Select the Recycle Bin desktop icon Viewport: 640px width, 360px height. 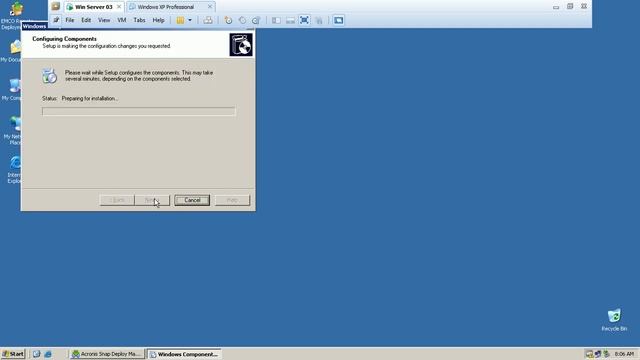coord(614,320)
